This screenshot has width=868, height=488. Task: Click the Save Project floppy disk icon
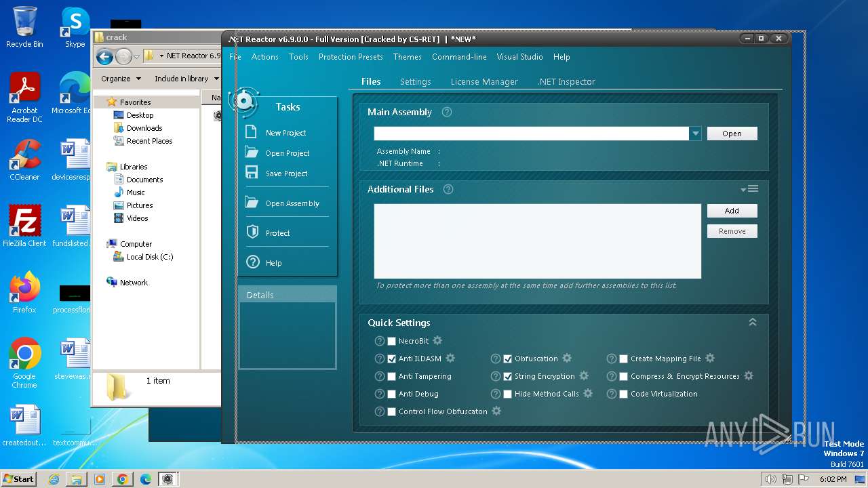click(252, 173)
